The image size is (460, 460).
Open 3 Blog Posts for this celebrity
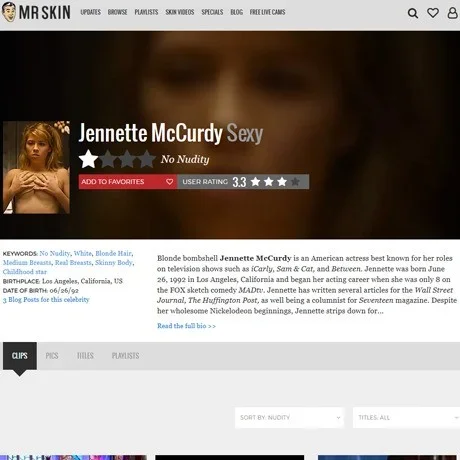point(46,299)
